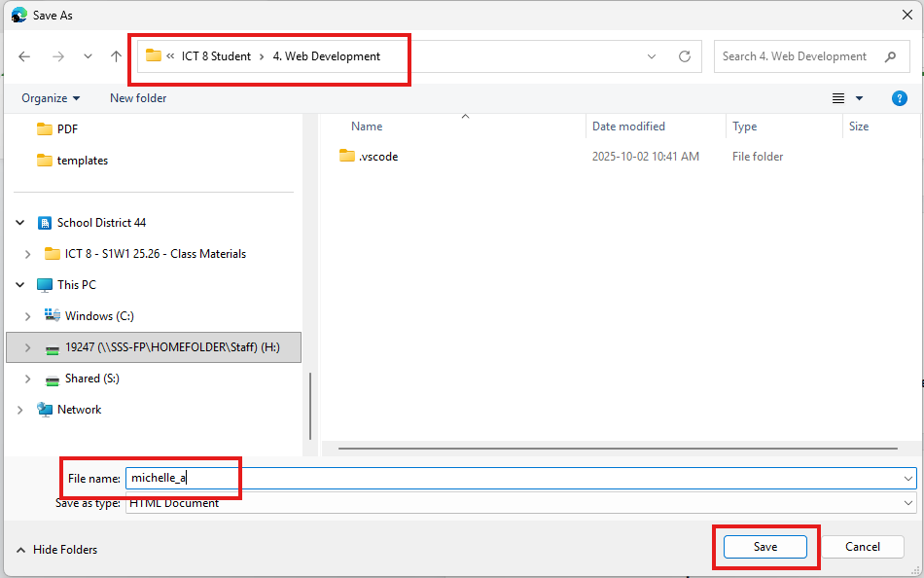Viewport: 924px width, 578px height.
Task: Open the address bar history dropdown
Action: click(652, 56)
